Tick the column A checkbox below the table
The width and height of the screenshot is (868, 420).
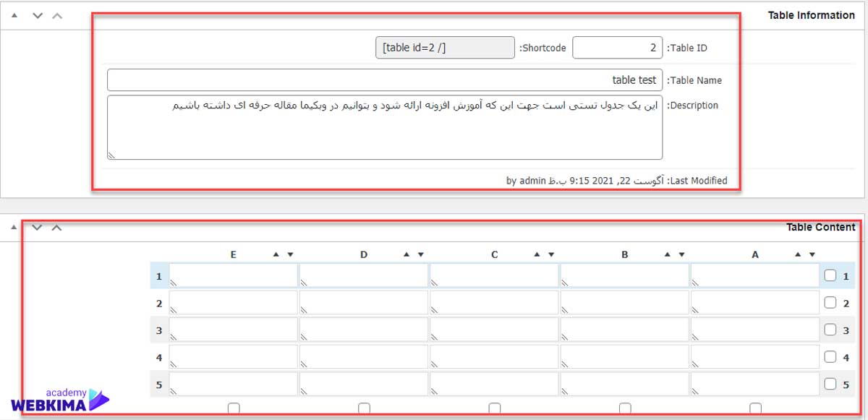coord(756,408)
